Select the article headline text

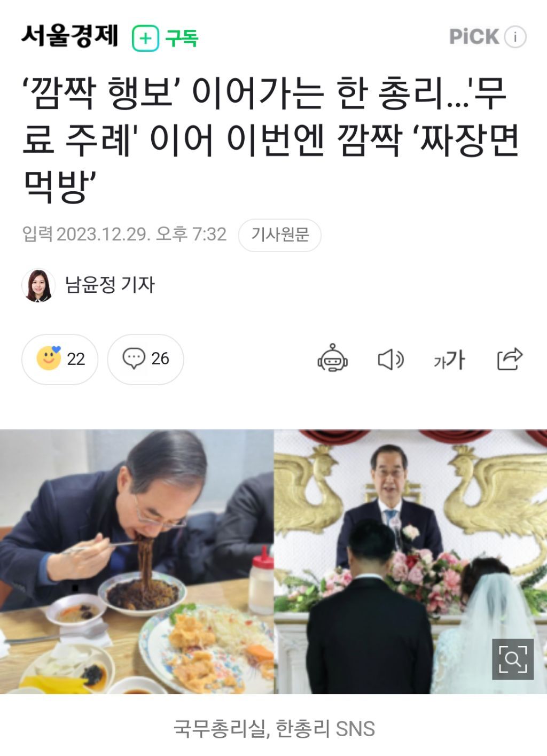click(270, 139)
